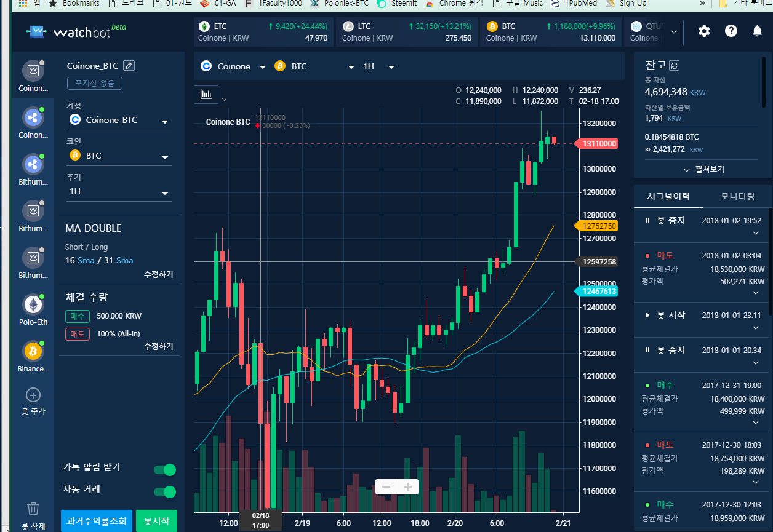
Task: Open chart type candlestick icon button
Action: pyautogui.click(x=206, y=95)
